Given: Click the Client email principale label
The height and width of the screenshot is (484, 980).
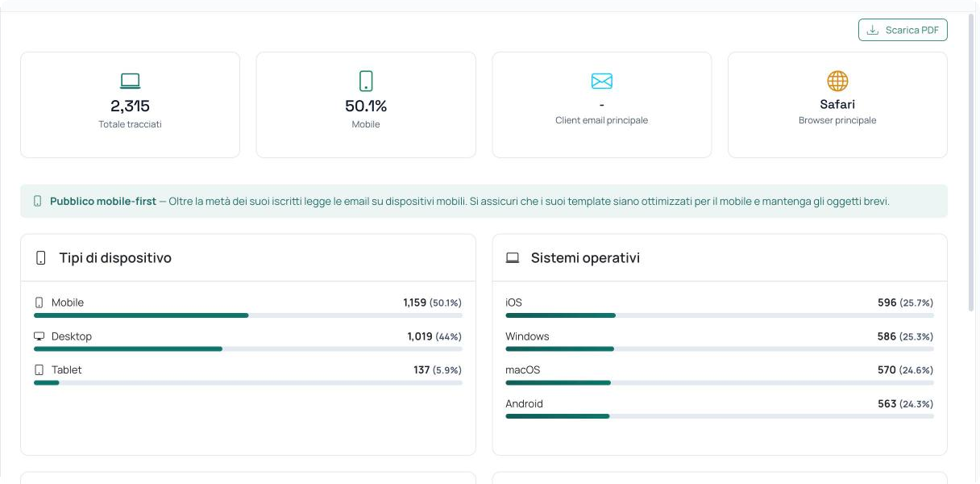Looking at the screenshot, I should tap(601, 120).
